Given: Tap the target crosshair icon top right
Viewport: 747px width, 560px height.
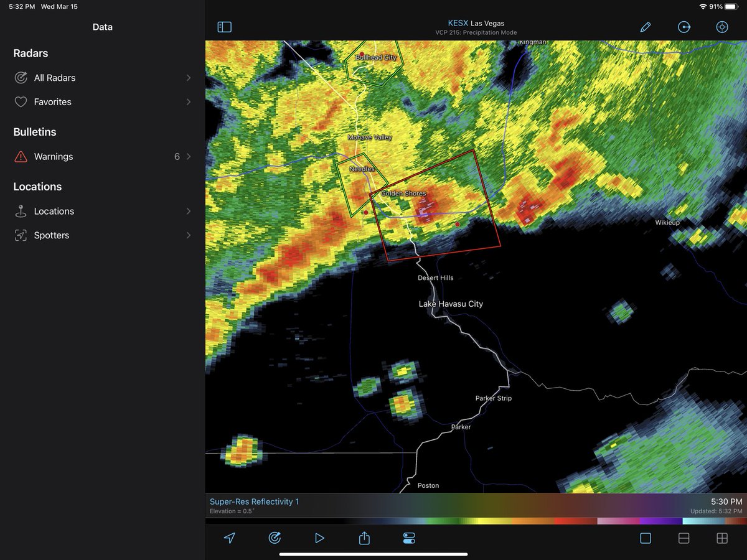Looking at the screenshot, I should click(x=722, y=27).
